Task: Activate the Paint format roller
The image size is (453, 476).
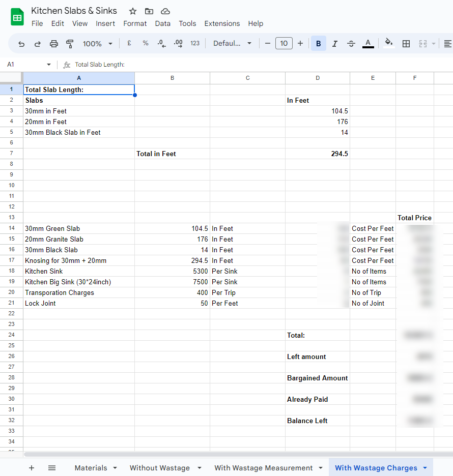Action: pos(70,44)
